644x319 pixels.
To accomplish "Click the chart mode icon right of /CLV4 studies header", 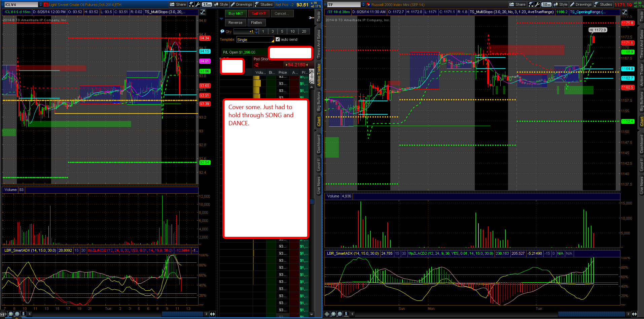I will point(203,12).
